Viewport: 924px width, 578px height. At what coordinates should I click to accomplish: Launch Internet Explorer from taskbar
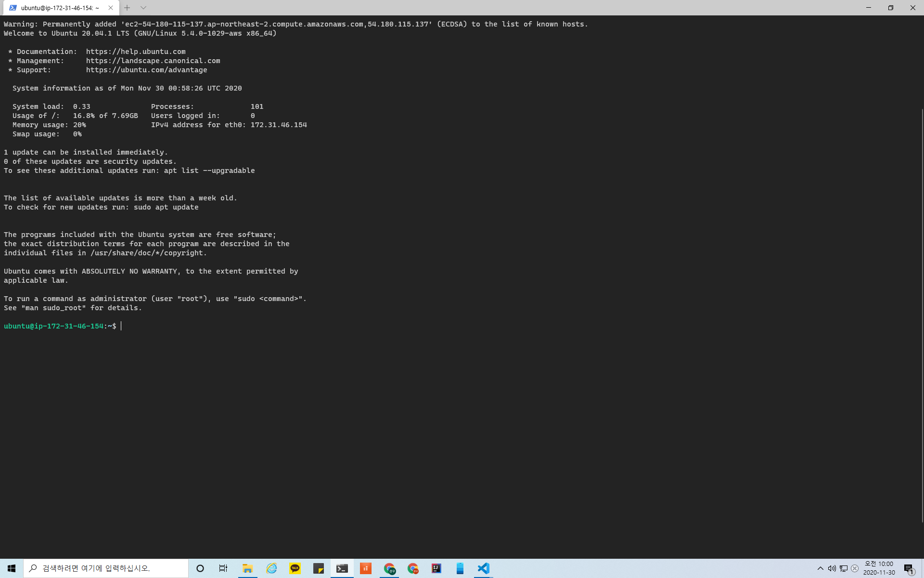pos(271,568)
